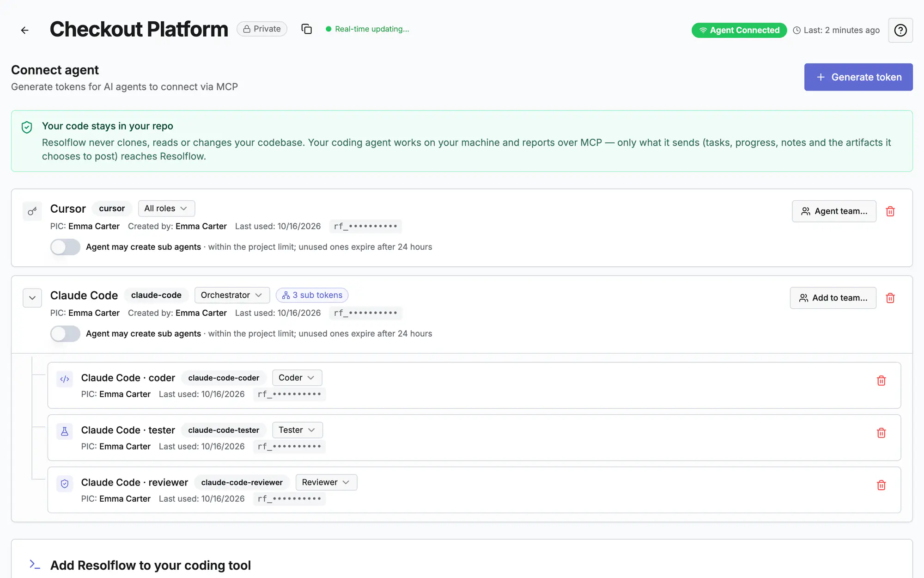Viewport: 924px width, 578px height.
Task: Click the coder code-brackets icon
Action: click(x=65, y=379)
